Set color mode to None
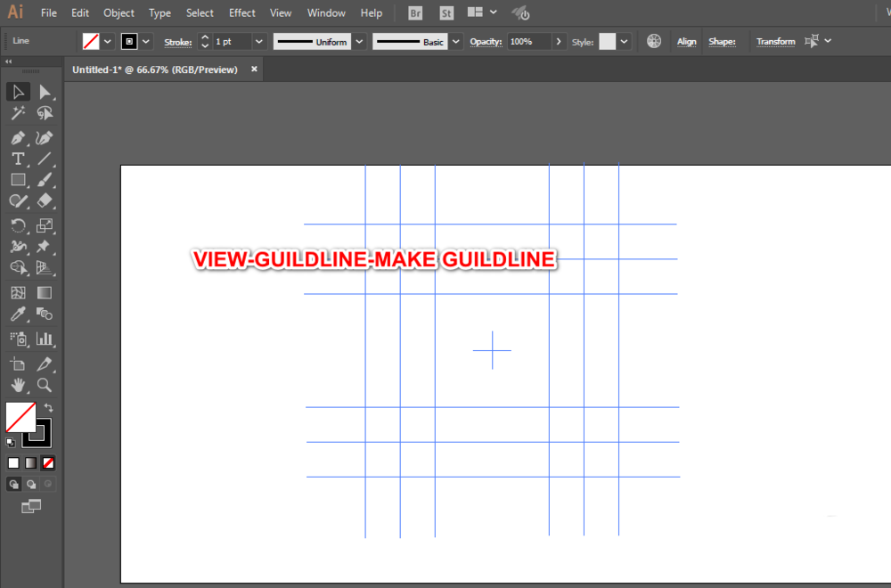Viewport: 891px width, 588px height. pos(48,463)
